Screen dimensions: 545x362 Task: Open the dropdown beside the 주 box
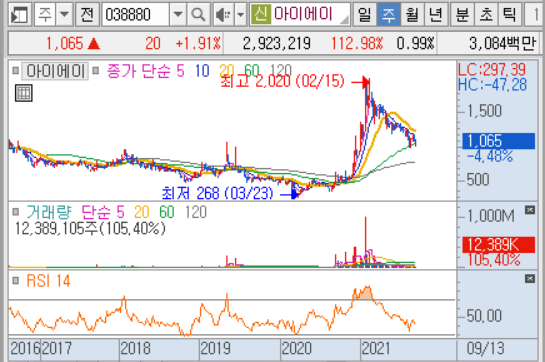64,15
